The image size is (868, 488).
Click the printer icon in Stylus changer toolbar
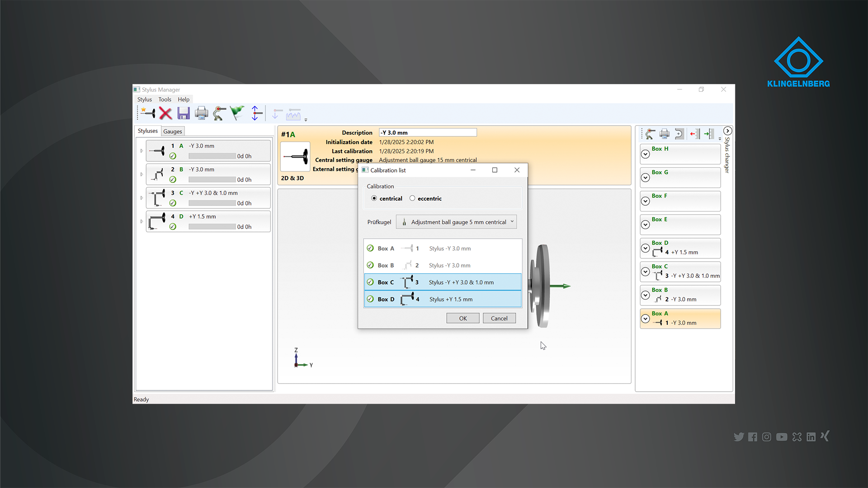[x=665, y=134]
